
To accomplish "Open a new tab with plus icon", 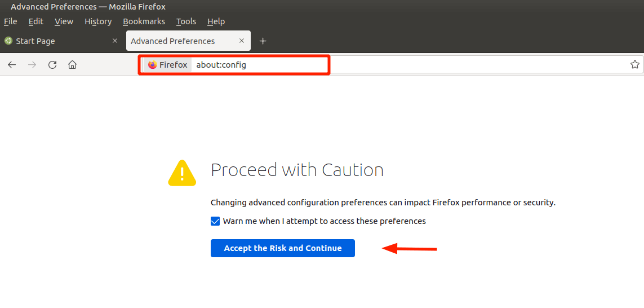I will click(x=263, y=41).
